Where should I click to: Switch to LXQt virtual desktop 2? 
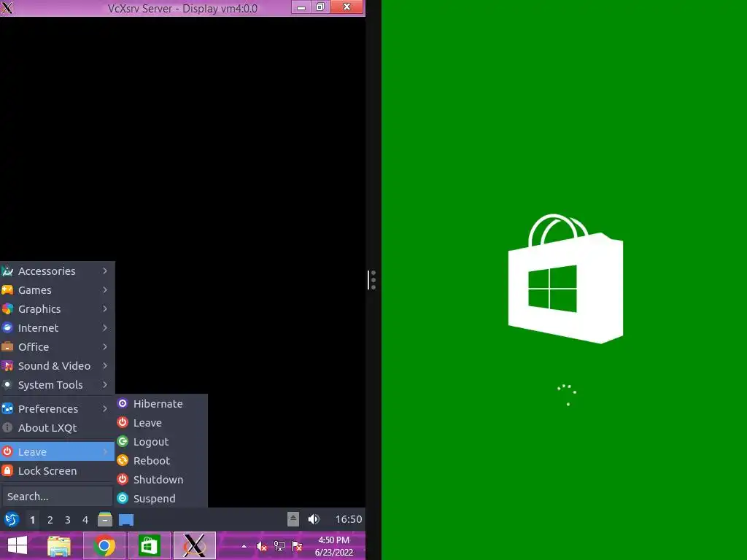tap(50, 520)
